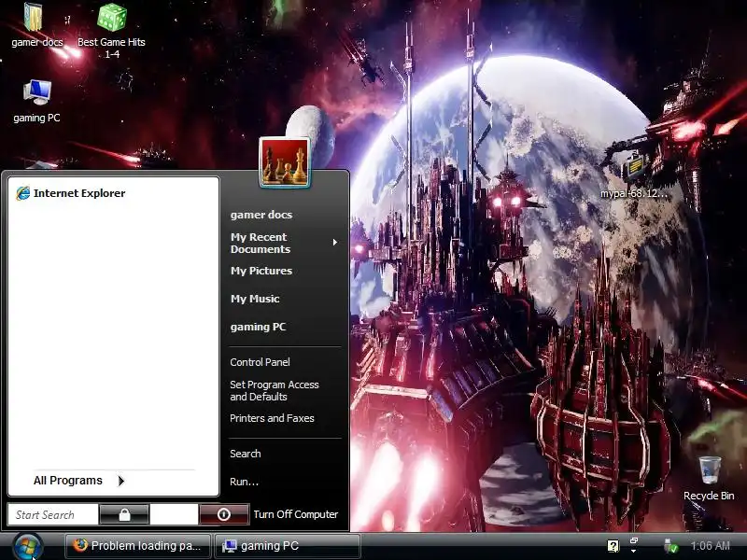
Task: Open Printers and Faxes
Action: [272, 418]
